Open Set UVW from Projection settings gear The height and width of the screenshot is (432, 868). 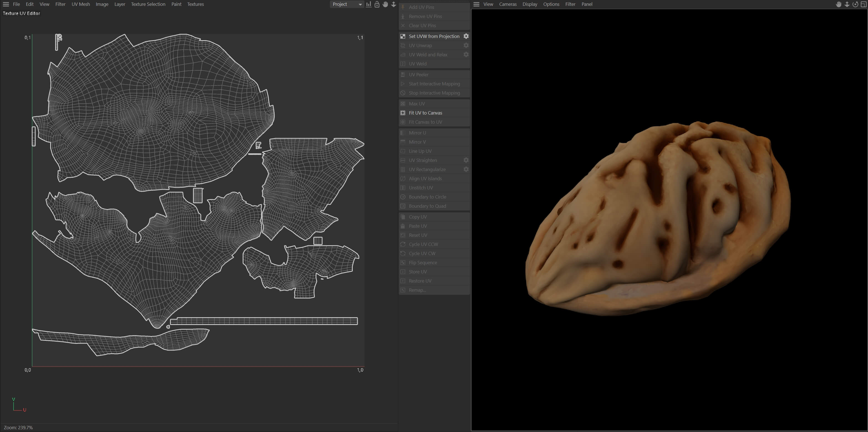(x=466, y=36)
